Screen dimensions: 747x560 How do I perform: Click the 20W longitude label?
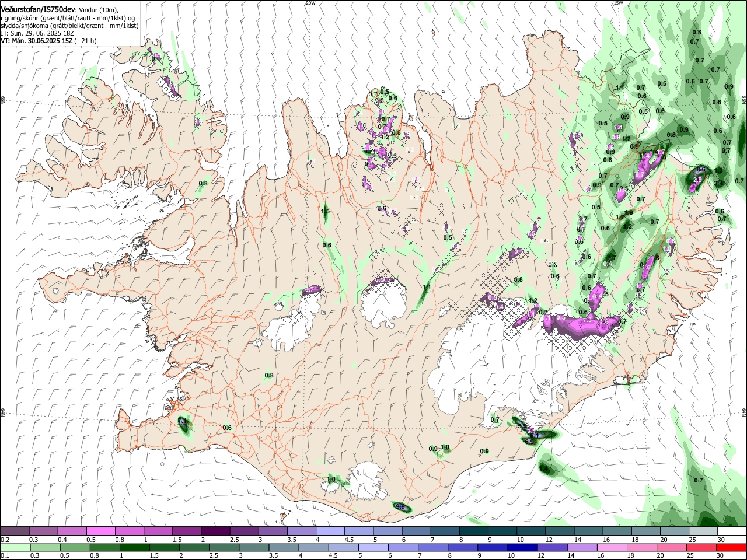(x=310, y=3)
